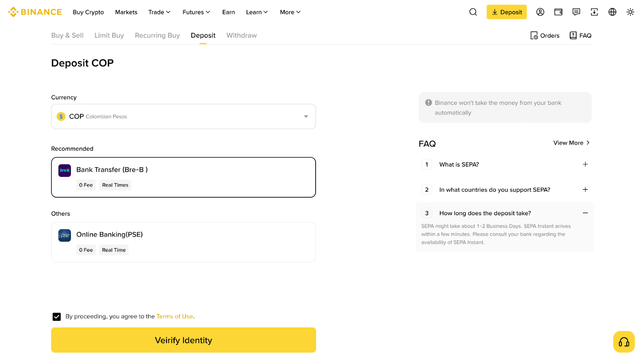Screen dimensions: 644x363
Task: Toggle the light/dark theme sun icon
Action: [x=630, y=12]
